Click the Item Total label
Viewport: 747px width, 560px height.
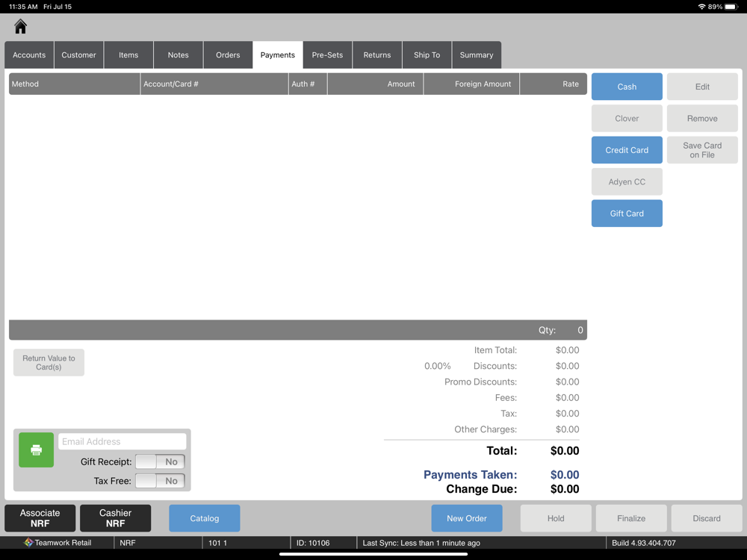[x=495, y=350]
